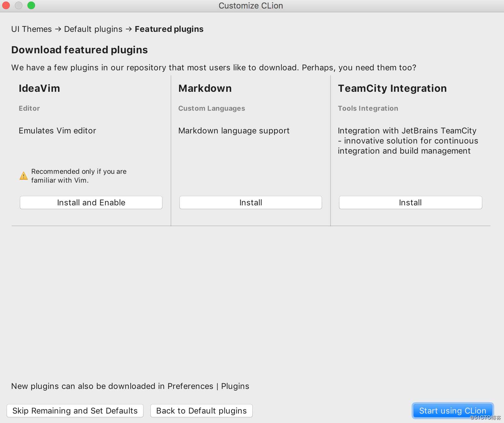Screen dimensions: 504x423
Task: Click the Customize CLion title bar
Action: (x=251, y=6)
